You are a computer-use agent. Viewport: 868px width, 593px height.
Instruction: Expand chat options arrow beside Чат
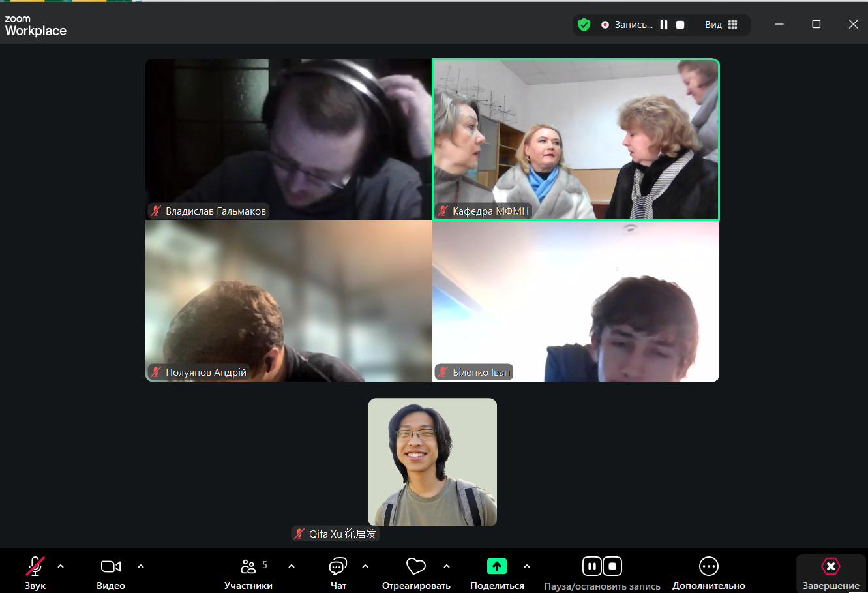(x=365, y=566)
